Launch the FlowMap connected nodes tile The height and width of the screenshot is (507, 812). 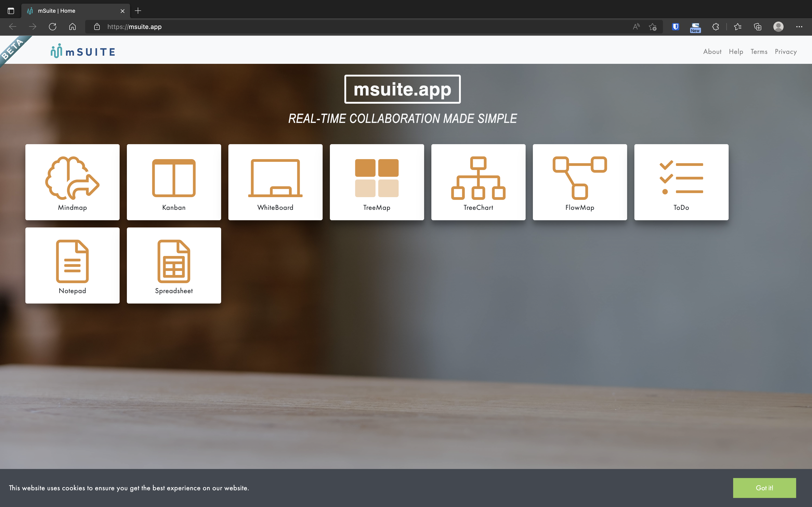580,182
